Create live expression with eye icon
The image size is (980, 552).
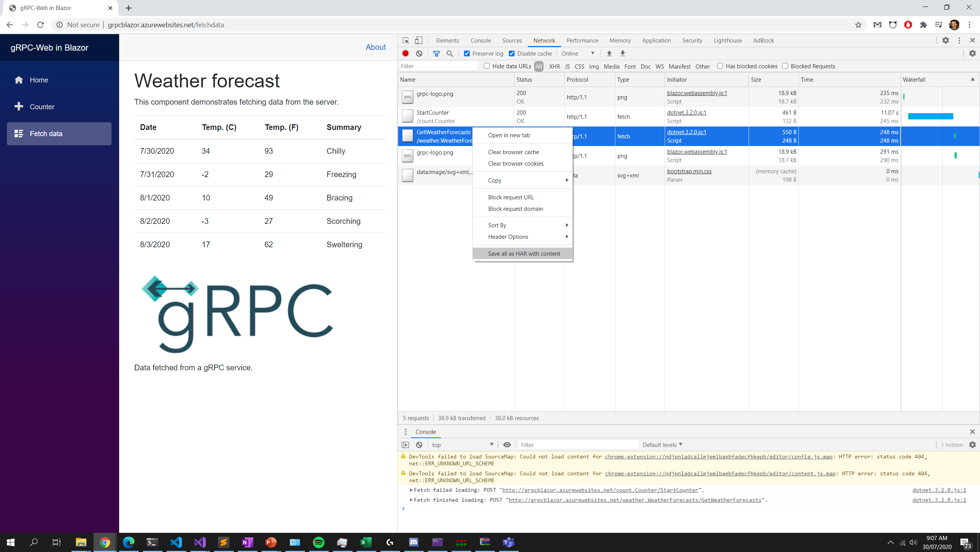coord(507,445)
